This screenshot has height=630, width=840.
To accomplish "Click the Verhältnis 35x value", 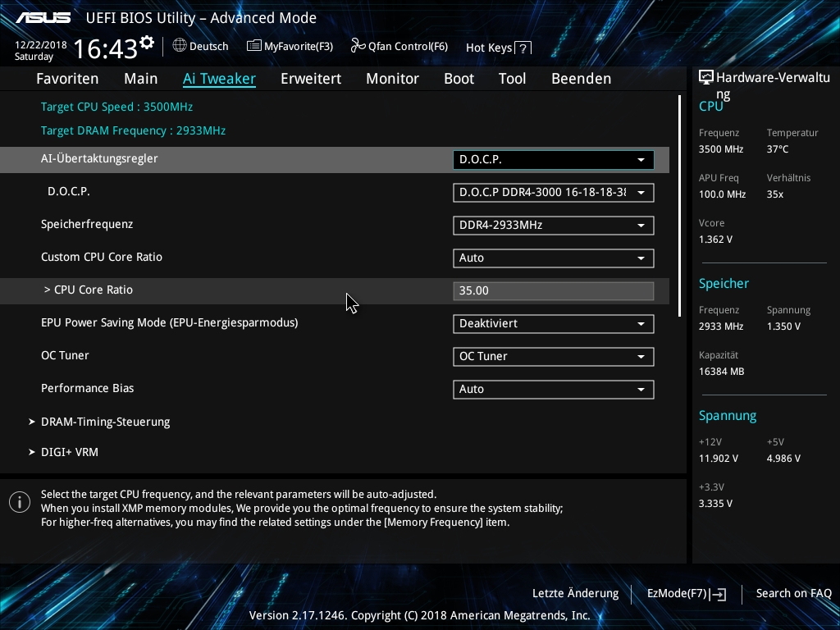I will (775, 194).
